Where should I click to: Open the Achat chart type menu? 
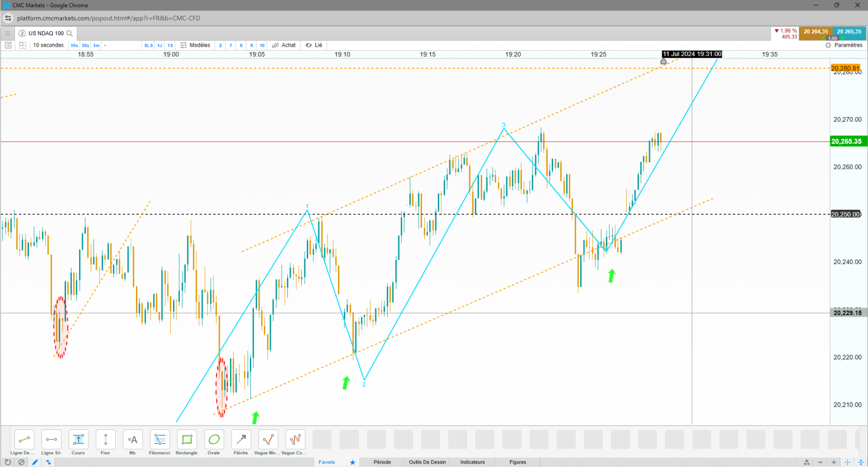tap(284, 45)
